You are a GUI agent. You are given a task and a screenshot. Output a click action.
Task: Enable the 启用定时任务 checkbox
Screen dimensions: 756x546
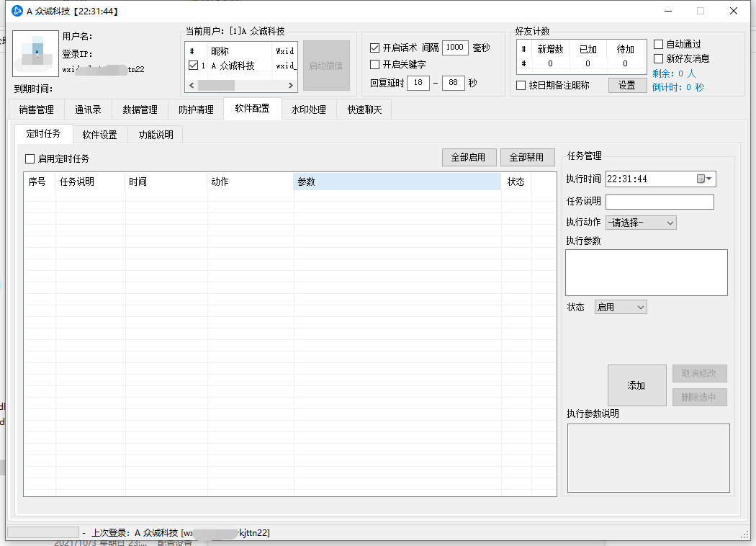coord(30,158)
